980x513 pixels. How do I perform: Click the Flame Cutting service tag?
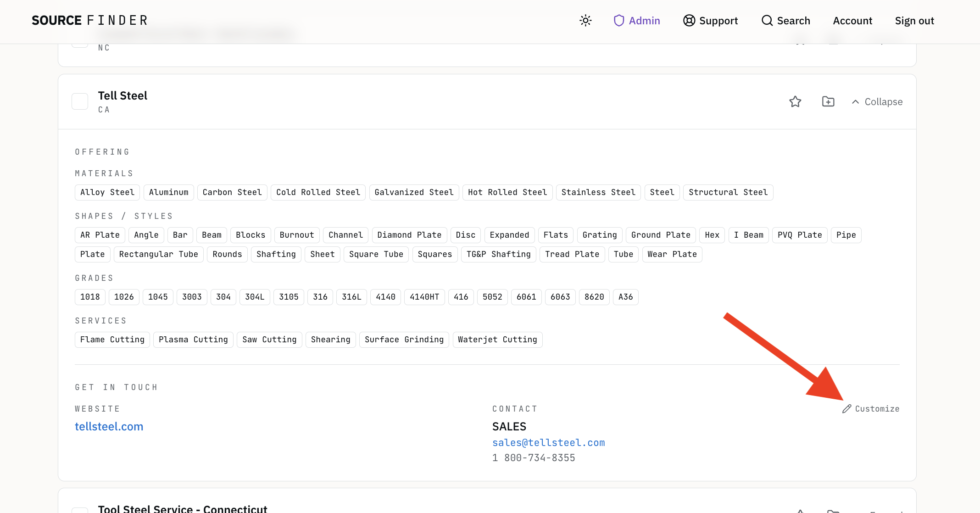(112, 340)
